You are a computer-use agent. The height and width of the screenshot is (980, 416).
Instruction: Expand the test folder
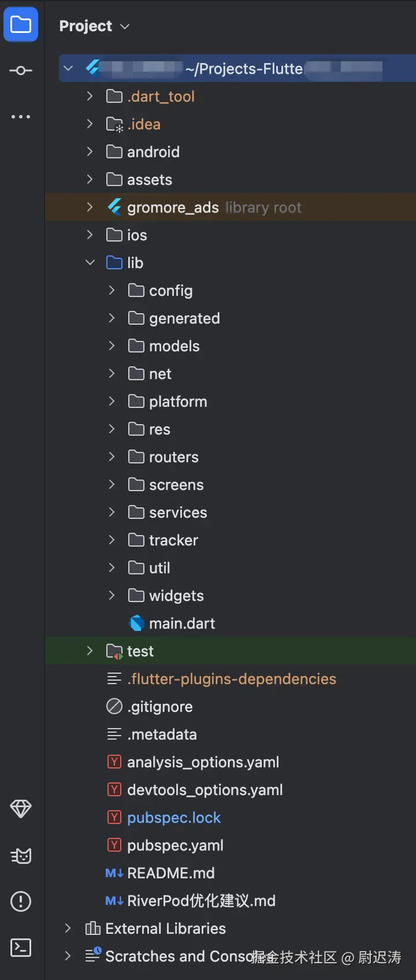pos(90,651)
